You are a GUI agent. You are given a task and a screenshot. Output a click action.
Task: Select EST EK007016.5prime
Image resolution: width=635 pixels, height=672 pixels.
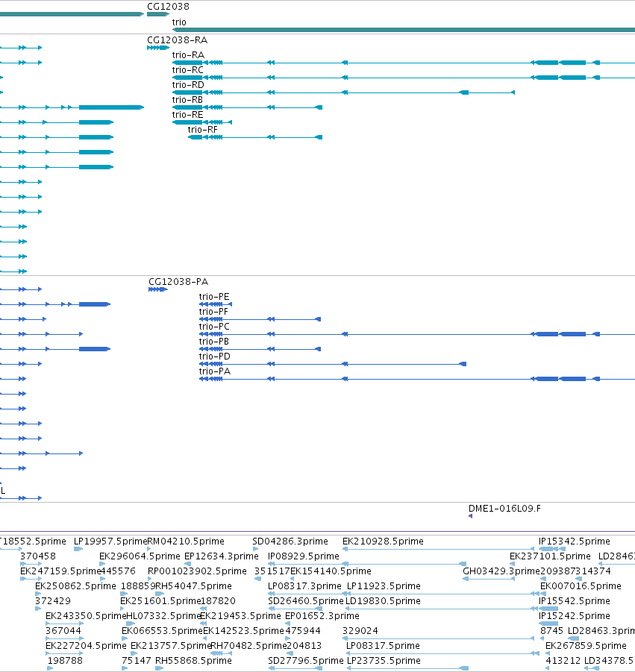(581, 586)
